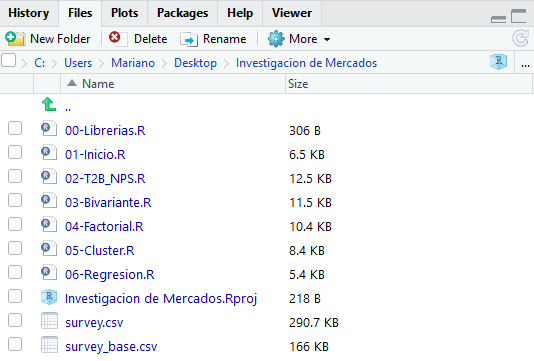
Task: Click the Rename label
Action: point(224,39)
